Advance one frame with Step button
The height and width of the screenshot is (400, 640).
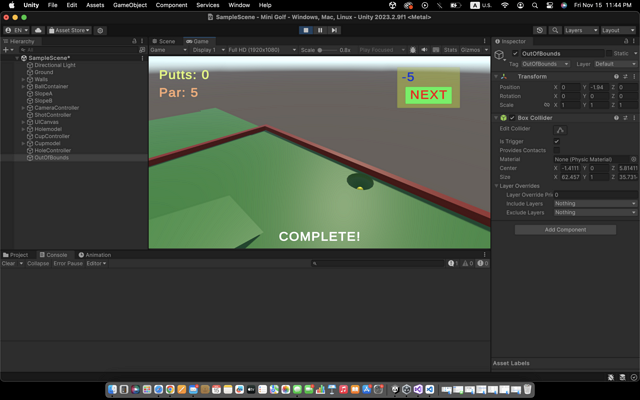(x=334, y=30)
